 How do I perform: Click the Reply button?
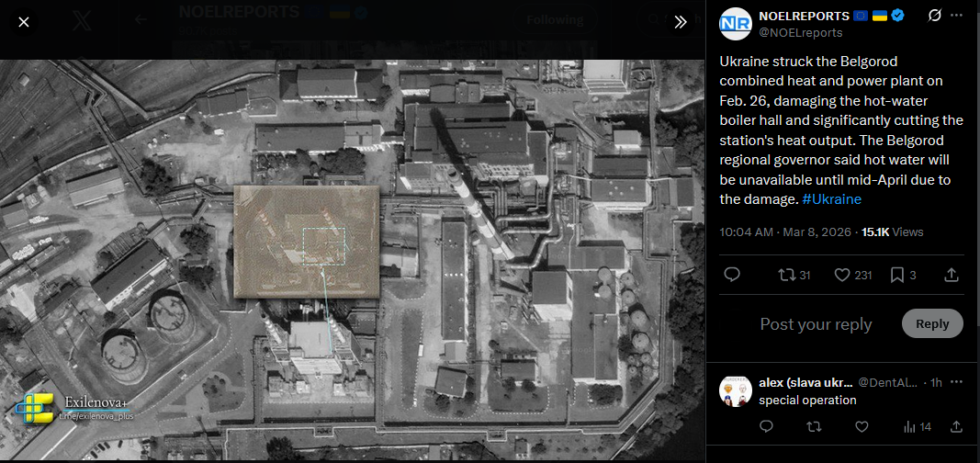pos(932,323)
